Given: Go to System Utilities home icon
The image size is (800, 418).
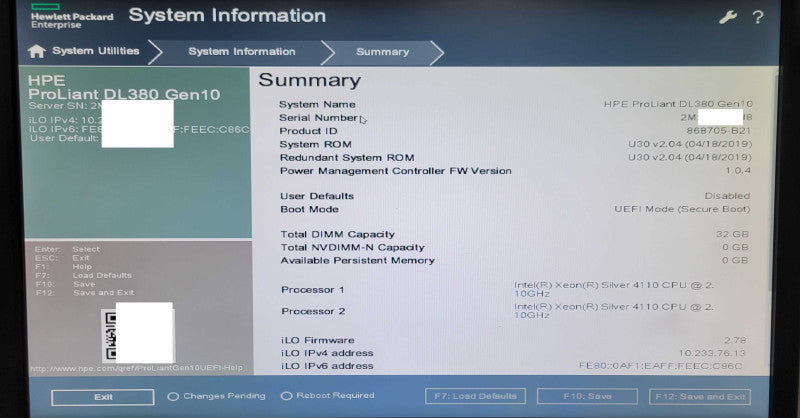Looking at the screenshot, I should pos(37,51).
